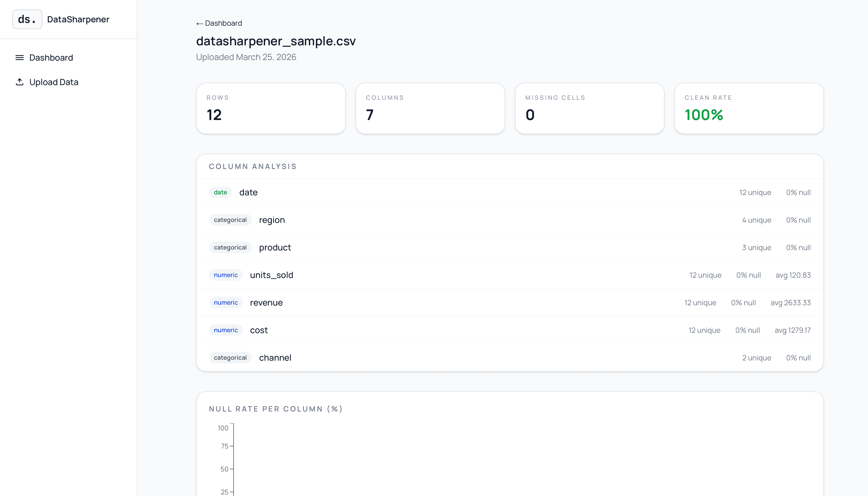868x496 pixels.
Task: Select the Rows stat card showing 12
Action: coord(271,108)
